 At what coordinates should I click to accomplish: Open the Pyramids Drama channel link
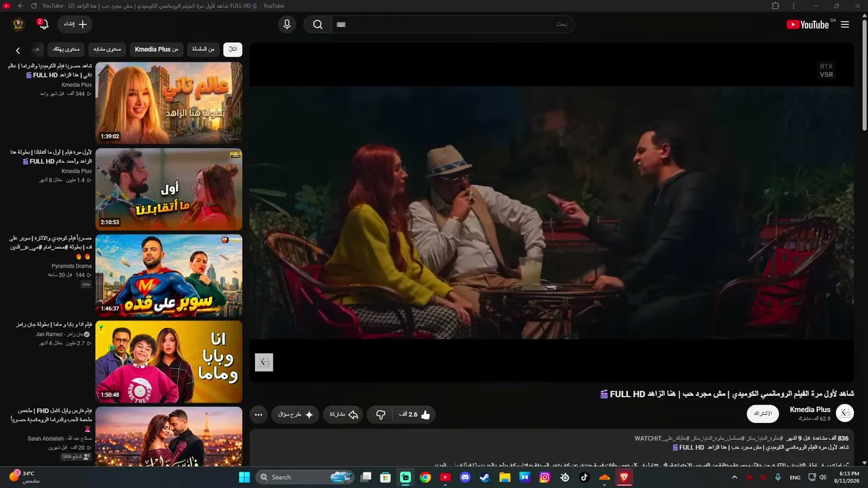(72, 266)
